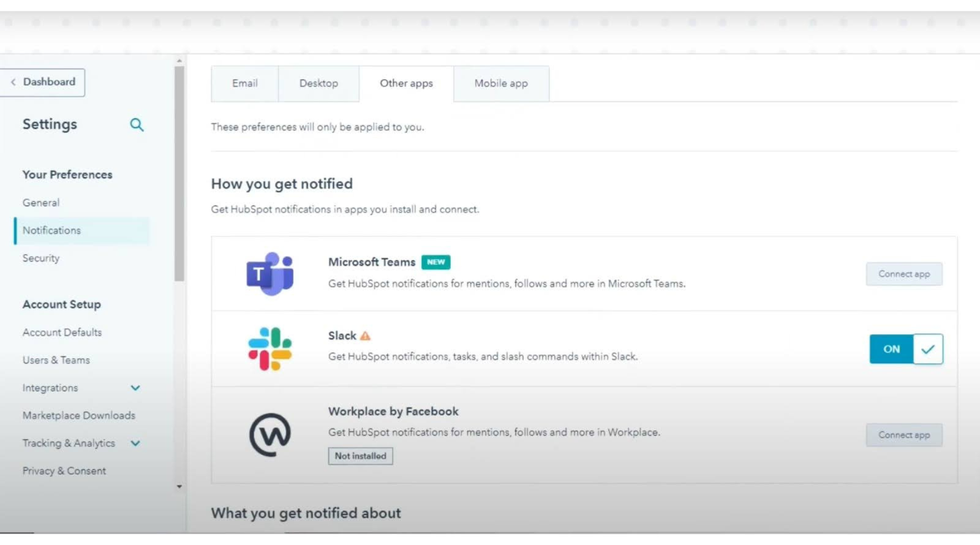Click the Not installed label
The width and height of the screenshot is (980, 545).
pos(360,456)
